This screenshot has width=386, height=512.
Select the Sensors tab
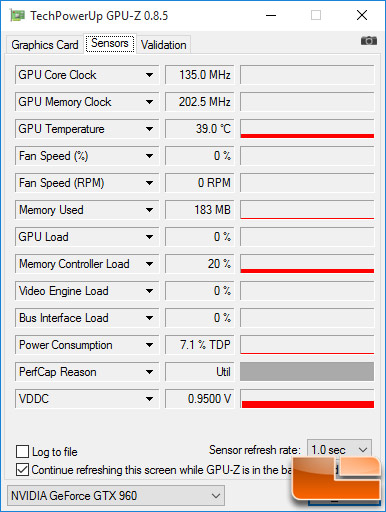(x=110, y=43)
